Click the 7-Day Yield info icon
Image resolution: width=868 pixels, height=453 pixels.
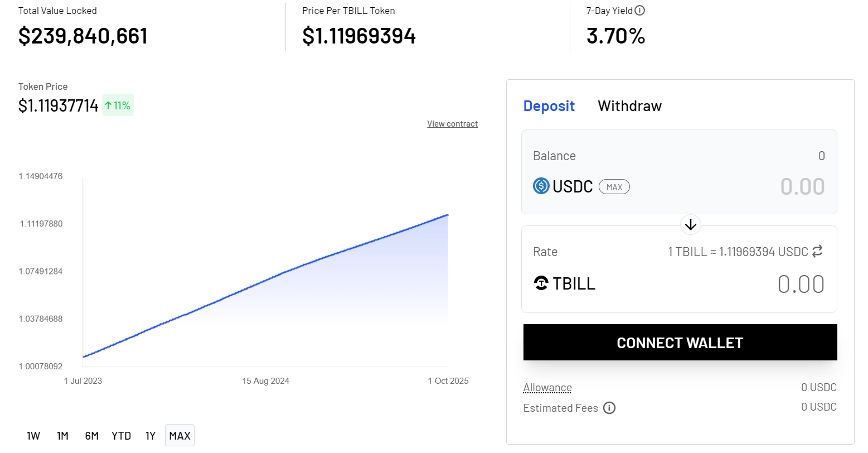pyautogui.click(x=640, y=11)
